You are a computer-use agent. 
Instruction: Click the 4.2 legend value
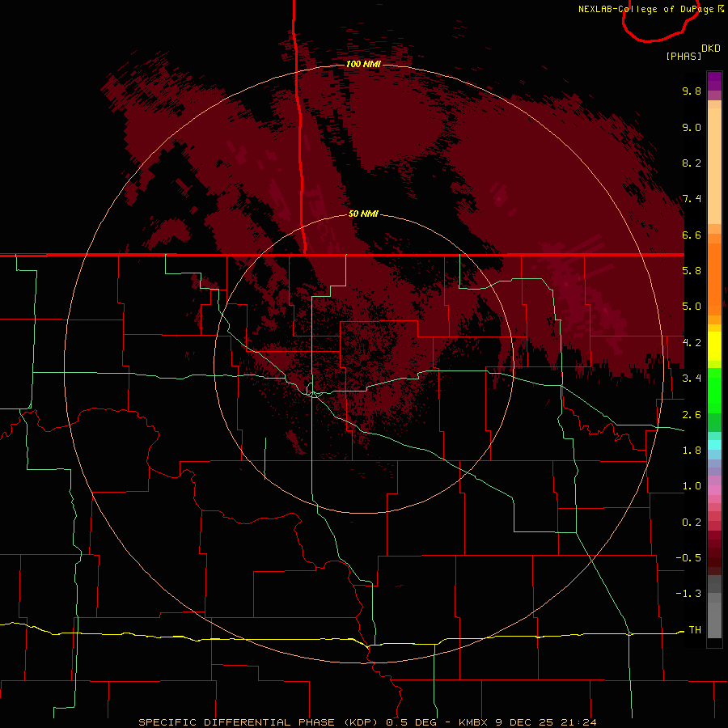692,343
